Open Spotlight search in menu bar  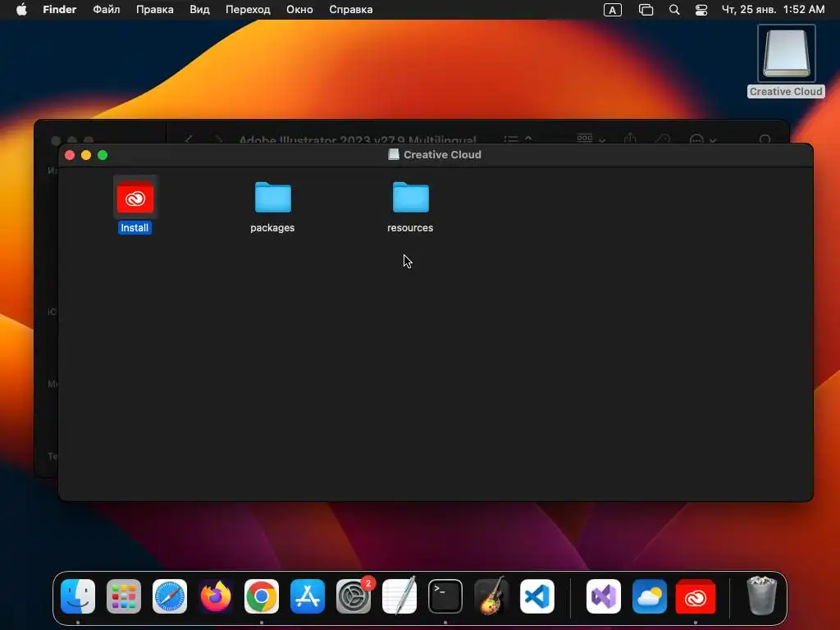click(x=674, y=10)
